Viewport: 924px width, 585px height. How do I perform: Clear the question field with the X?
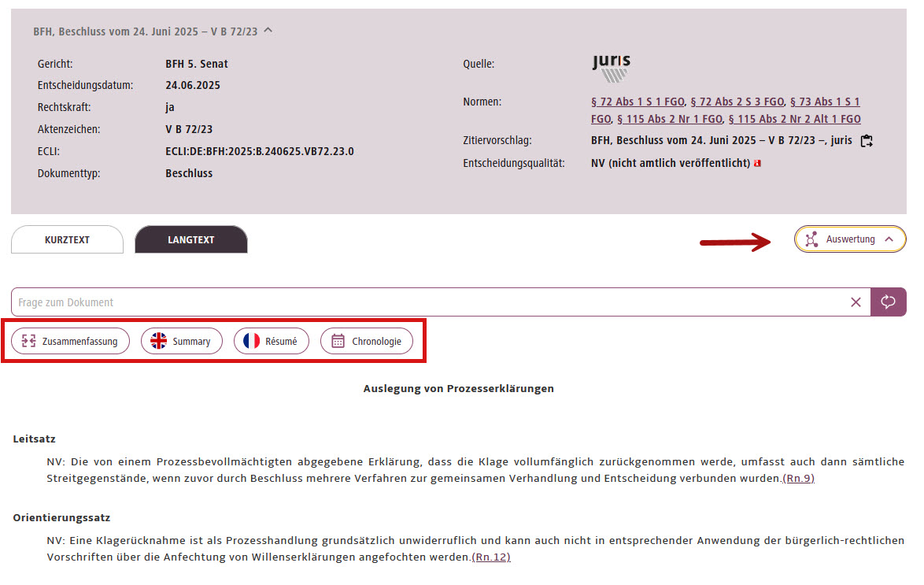coord(856,302)
